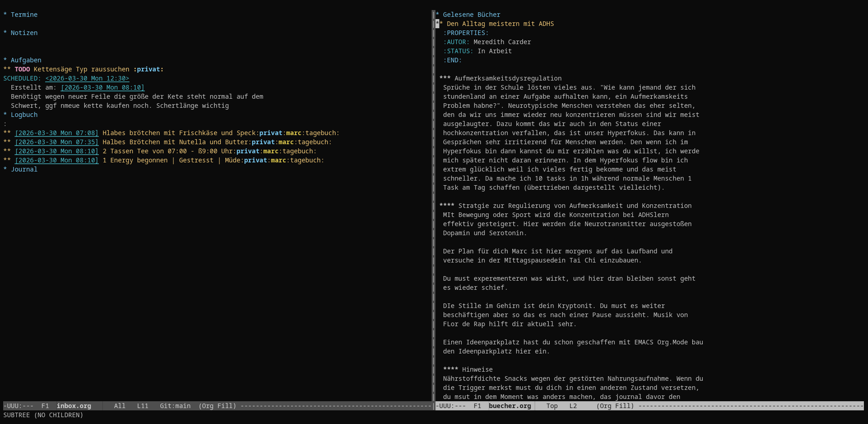Select the Journal heading
The height and width of the screenshot is (424, 868).
[x=24, y=169]
